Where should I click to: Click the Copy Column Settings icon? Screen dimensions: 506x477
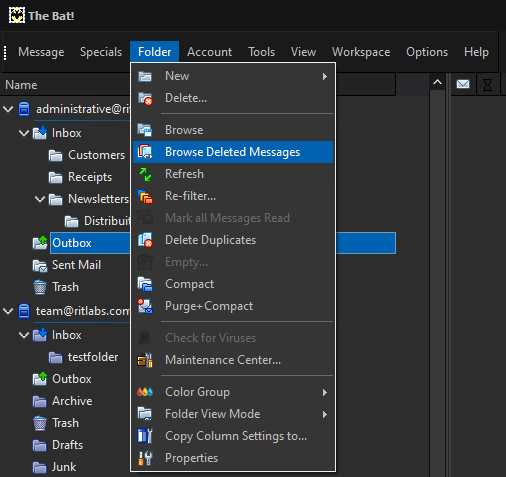[145, 436]
